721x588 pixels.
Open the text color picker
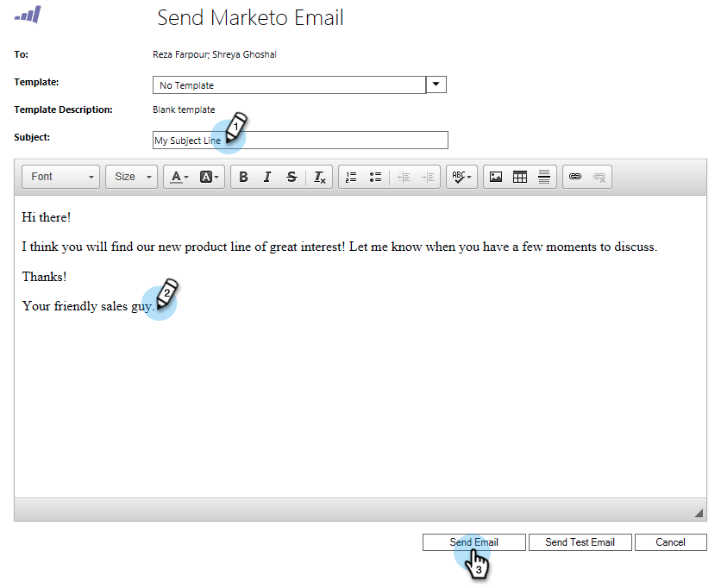(x=179, y=177)
